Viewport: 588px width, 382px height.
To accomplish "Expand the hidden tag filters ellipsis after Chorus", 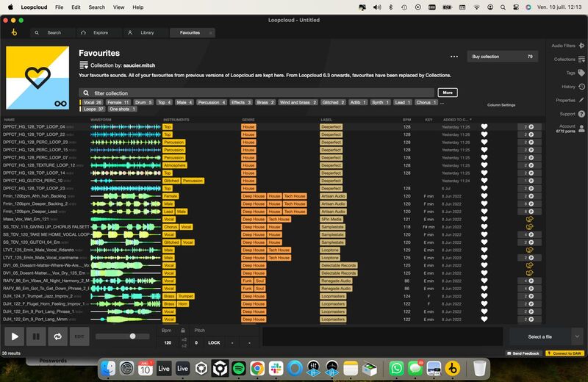I will pyautogui.click(x=442, y=102).
